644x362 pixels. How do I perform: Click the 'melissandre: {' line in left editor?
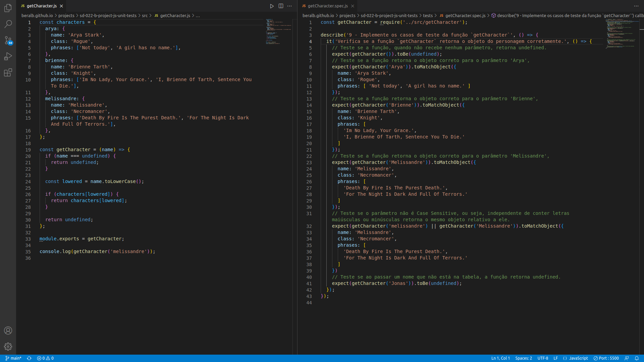65,99
